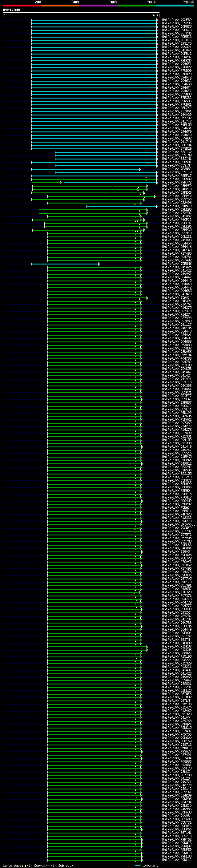Click the green alignment bar for UniRef100_A3FPF0
The height and width of the screenshot is (868, 197).
(x=102, y=196)
